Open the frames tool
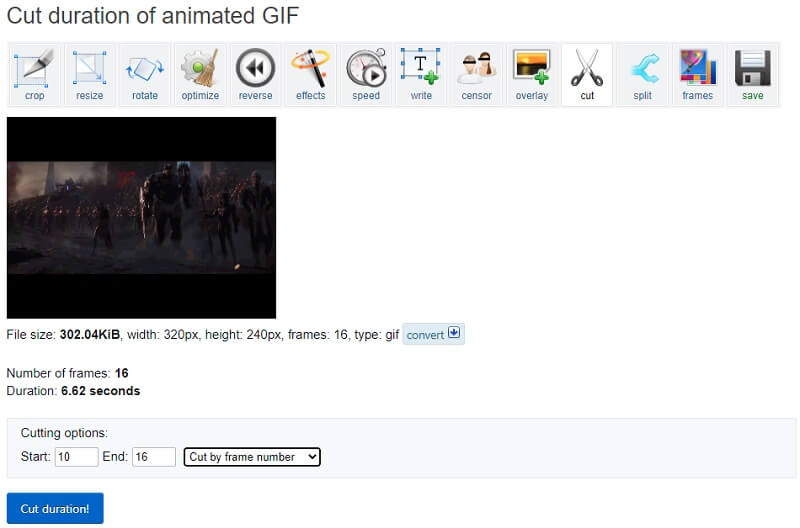Viewport: 800px width, 528px height. click(x=697, y=74)
